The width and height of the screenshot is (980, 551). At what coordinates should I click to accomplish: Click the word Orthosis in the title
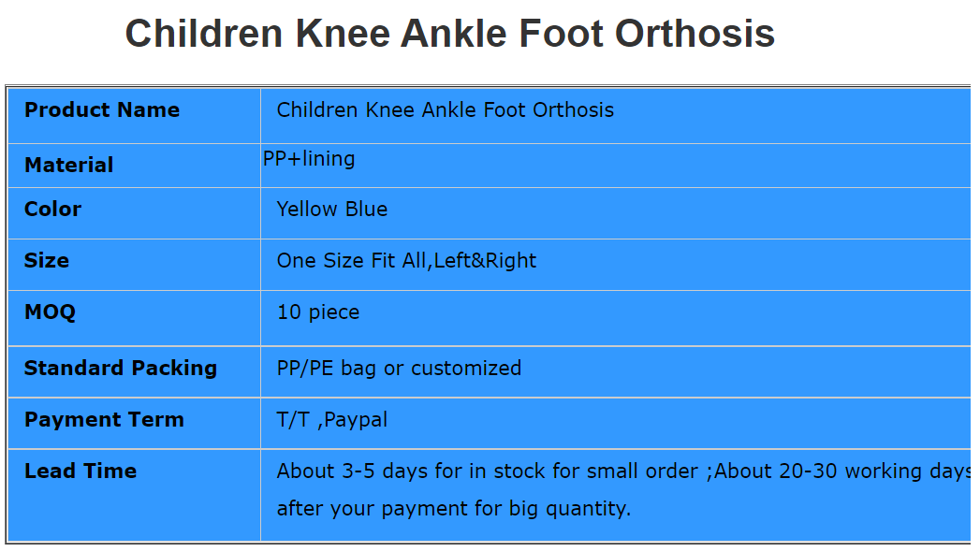pyautogui.click(x=695, y=35)
